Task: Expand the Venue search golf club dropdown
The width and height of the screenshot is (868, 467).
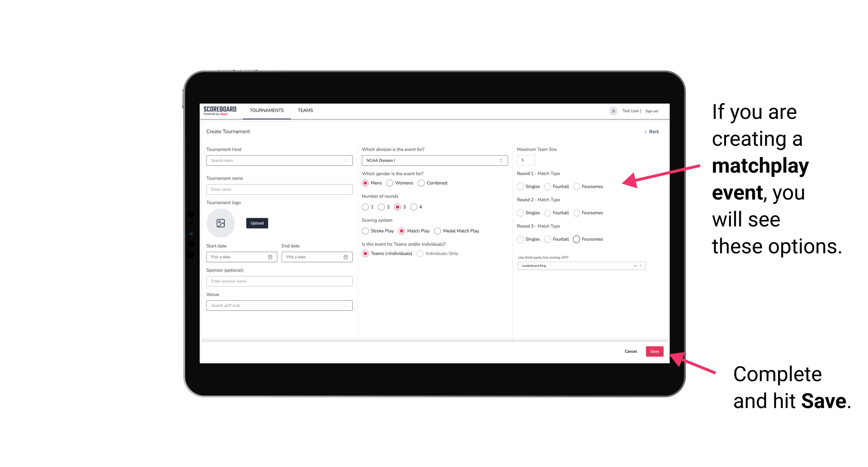Action: pyautogui.click(x=345, y=305)
